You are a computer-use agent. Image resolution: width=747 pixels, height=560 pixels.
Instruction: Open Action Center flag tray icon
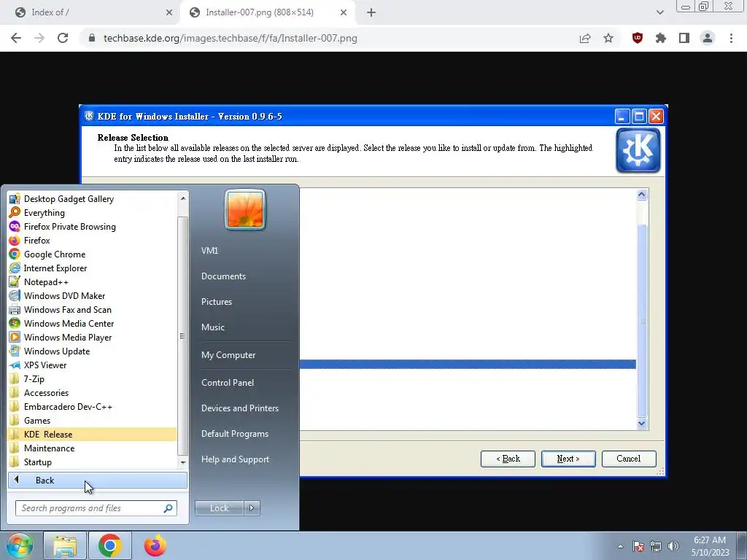click(638, 546)
